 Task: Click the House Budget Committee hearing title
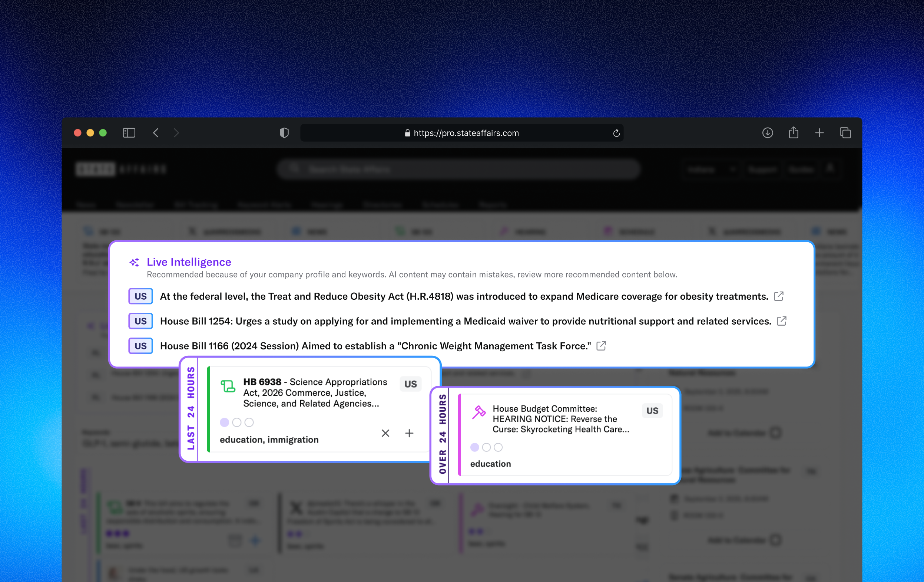pos(560,419)
